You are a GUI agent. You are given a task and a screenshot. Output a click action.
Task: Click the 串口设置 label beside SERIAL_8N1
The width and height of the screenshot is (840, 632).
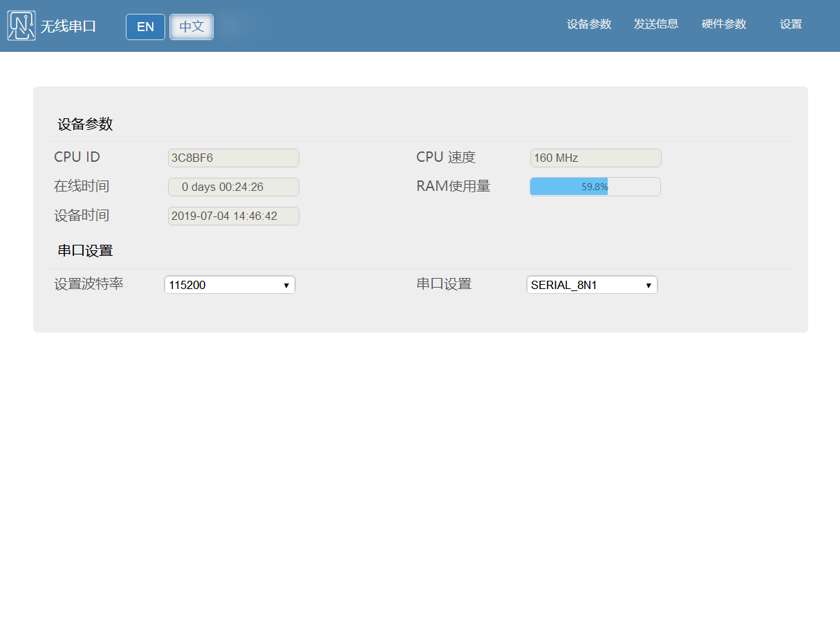(x=444, y=284)
